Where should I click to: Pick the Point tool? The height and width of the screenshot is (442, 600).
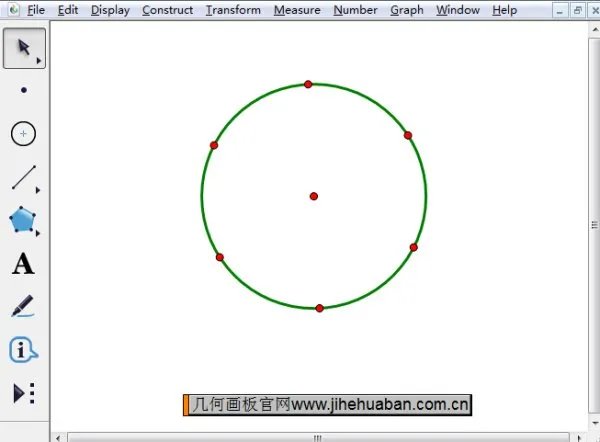tap(23, 90)
